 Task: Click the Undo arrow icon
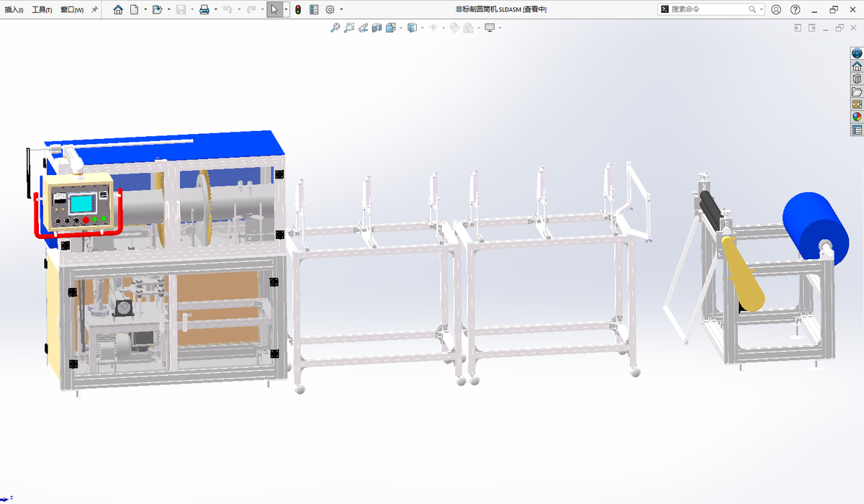coord(228,9)
